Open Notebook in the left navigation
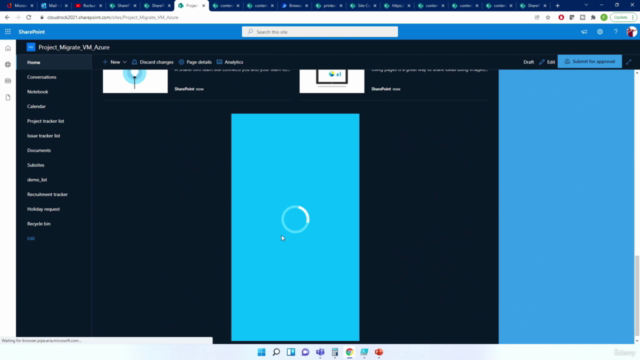The image size is (640, 360). [x=38, y=92]
